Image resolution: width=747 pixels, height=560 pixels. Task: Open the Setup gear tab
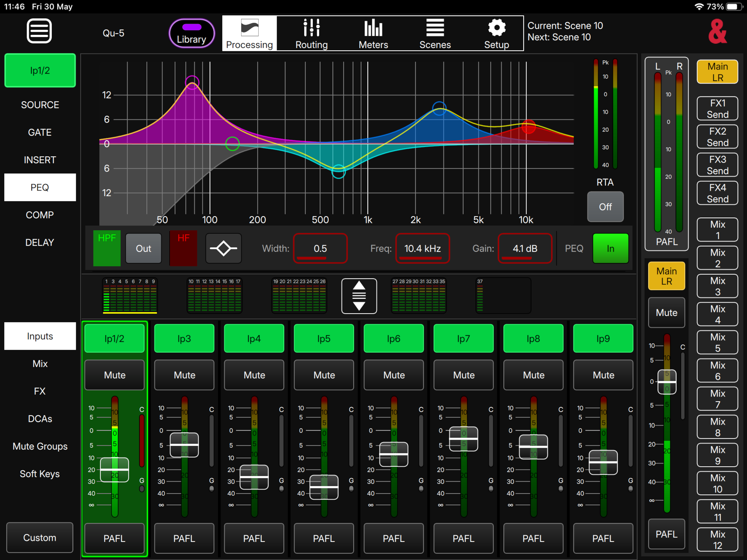(x=496, y=33)
